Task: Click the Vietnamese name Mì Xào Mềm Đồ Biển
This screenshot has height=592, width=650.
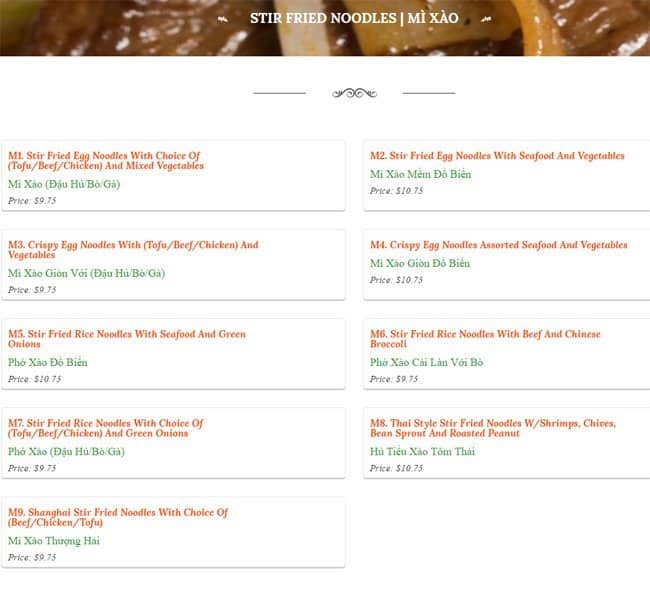Action: [420, 174]
